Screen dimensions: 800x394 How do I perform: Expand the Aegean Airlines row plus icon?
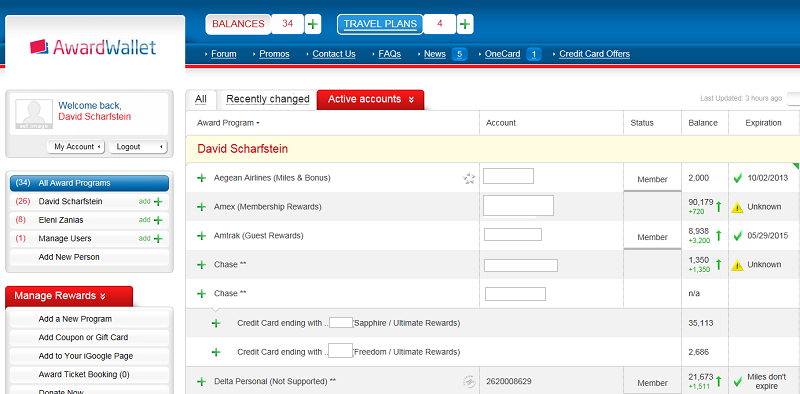[x=202, y=178]
